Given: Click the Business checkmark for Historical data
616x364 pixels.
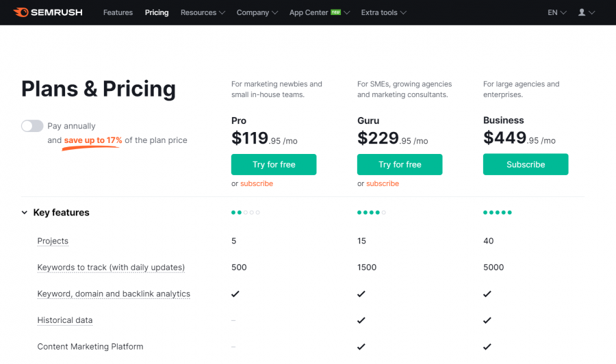Looking at the screenshot, I should click(487, 320).
